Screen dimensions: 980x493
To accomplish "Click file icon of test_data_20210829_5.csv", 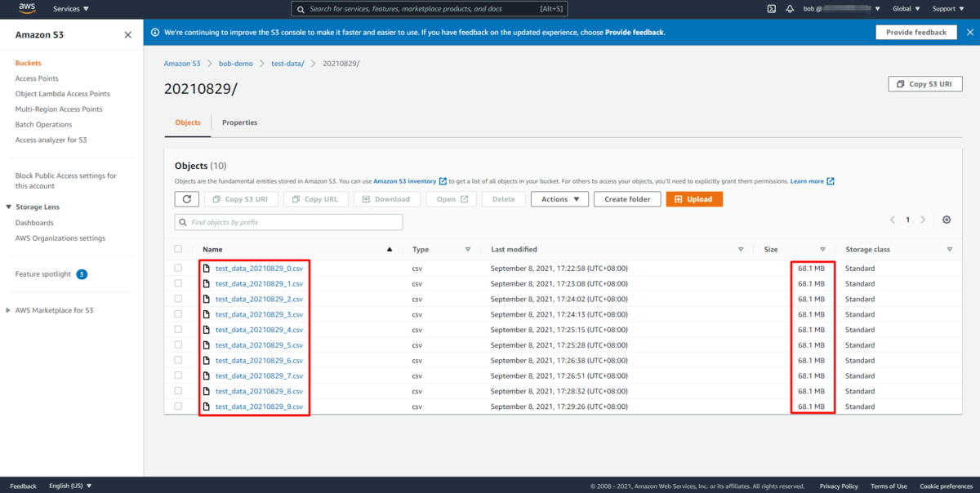I will [207, 345].
